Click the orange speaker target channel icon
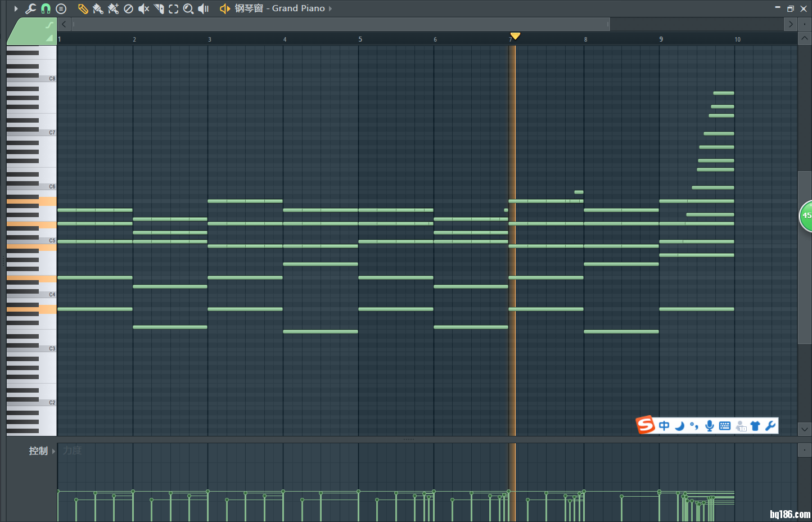The width and height of the screenshot is (812, 522). [x=225, y=8]
